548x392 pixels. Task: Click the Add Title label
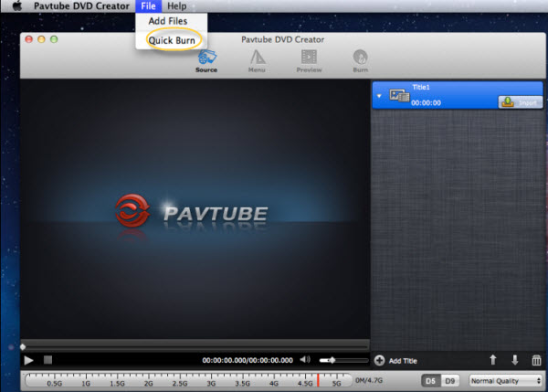tap(403, 361)
